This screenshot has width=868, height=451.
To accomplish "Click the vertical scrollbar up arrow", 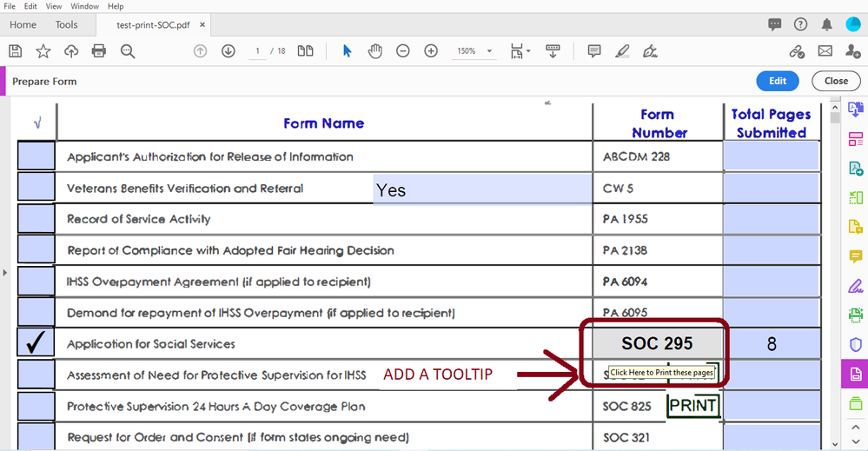I will (x=835, y=106).
